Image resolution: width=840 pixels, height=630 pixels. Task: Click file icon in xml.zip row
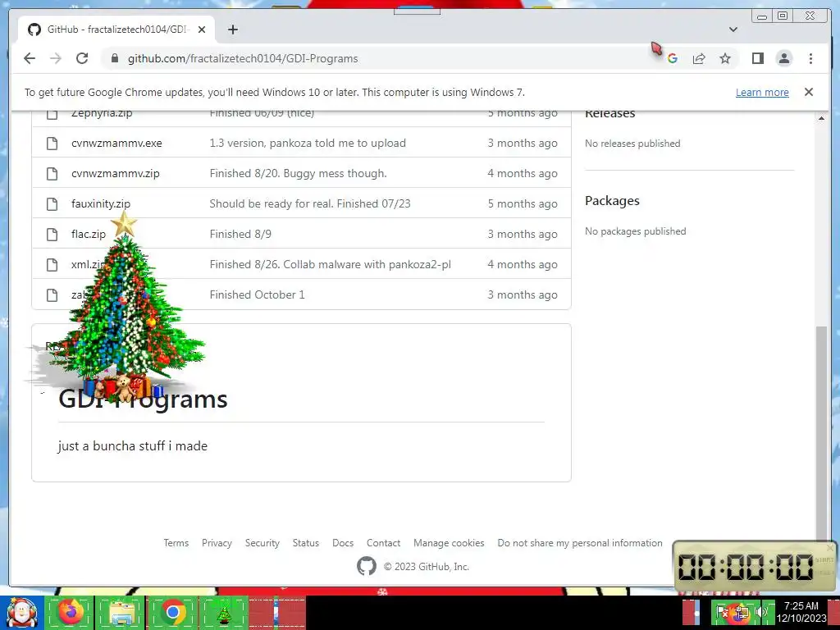(52, 265)
